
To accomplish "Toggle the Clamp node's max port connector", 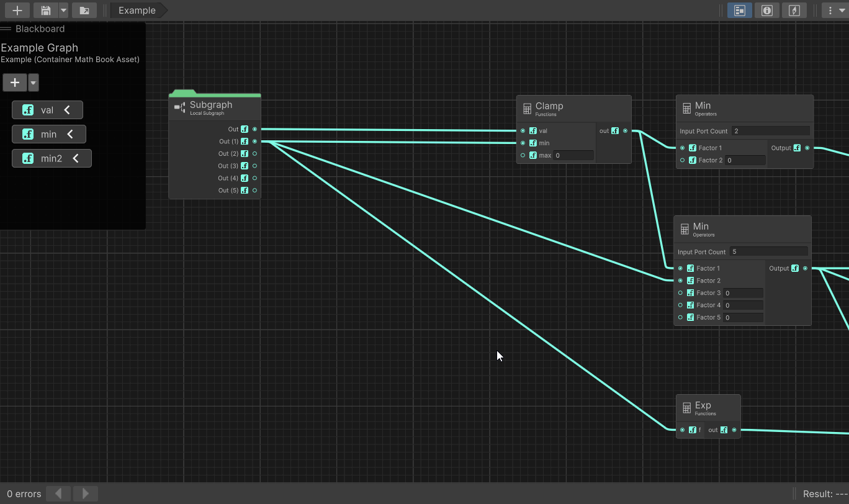I will [522, 155].
